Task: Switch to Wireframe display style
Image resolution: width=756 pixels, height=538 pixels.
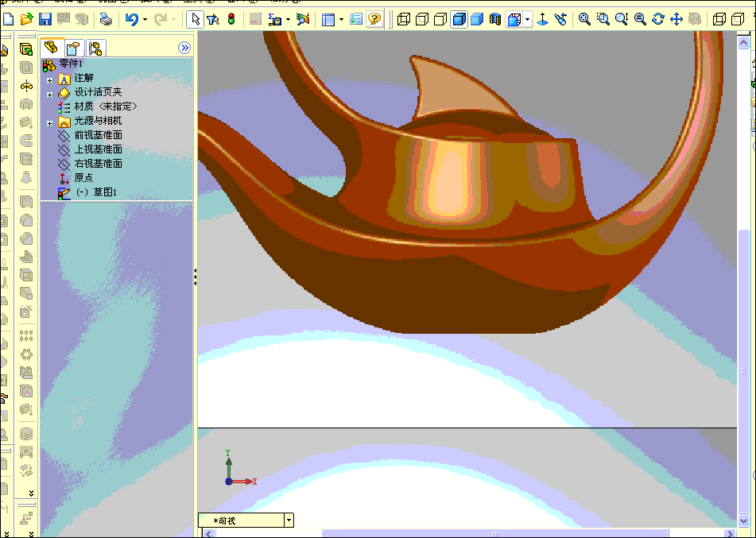Action: coord(404,19)
